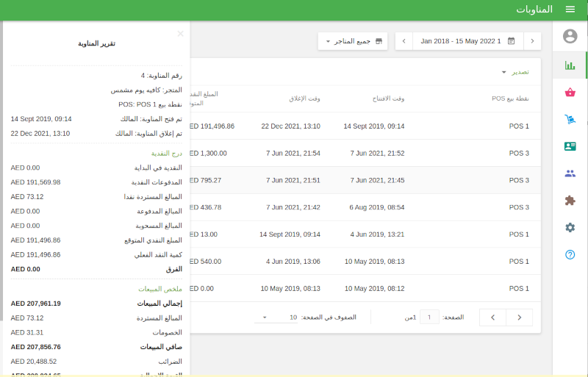Click the نقطة بيع POS column header
588x377 pixels.
(x=510, y=98)
